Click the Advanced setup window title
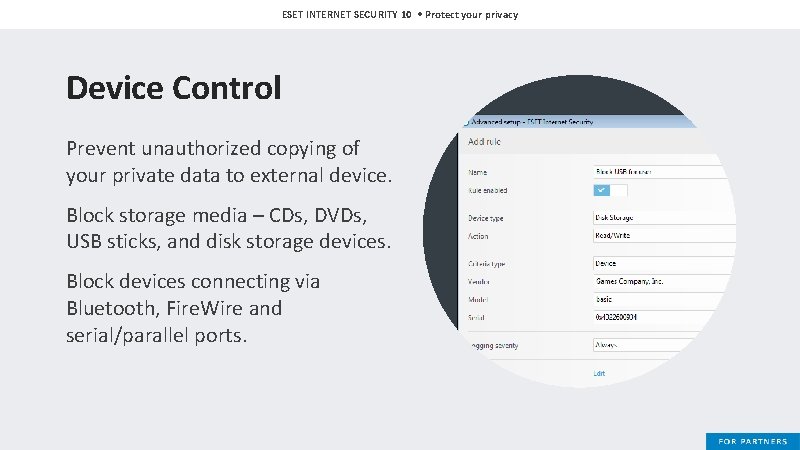The image size is (800, 450). click(x=532, y=122)
